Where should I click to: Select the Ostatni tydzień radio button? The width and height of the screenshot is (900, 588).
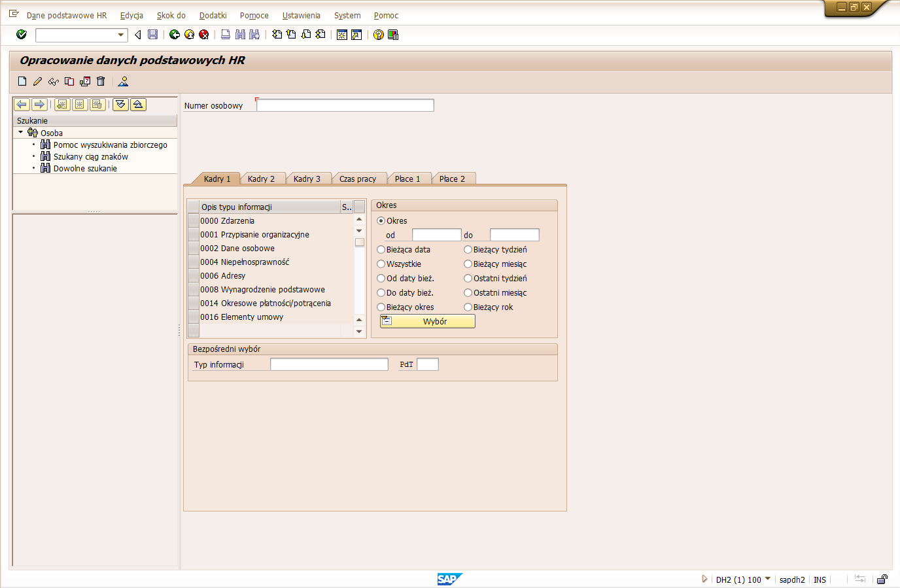[468, 279]
